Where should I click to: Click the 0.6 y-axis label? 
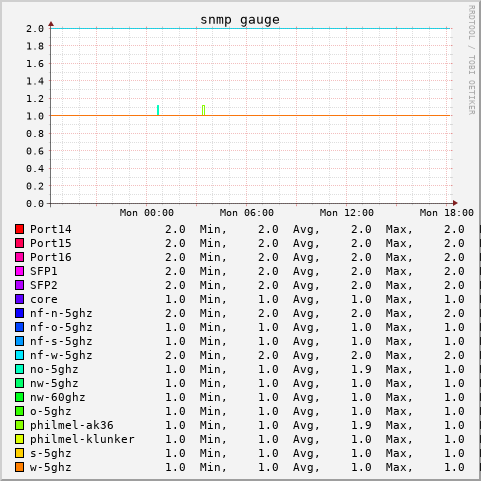[35, 151]
